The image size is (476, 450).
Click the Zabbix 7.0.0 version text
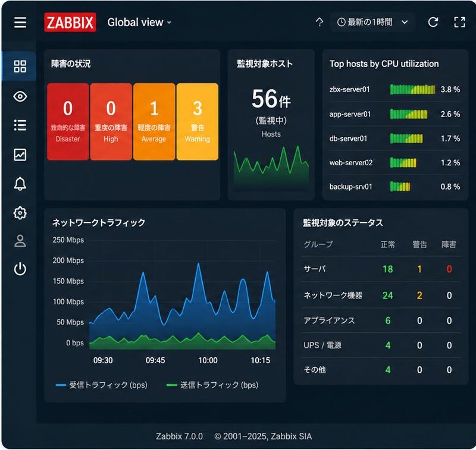click(x=179, y=436)
